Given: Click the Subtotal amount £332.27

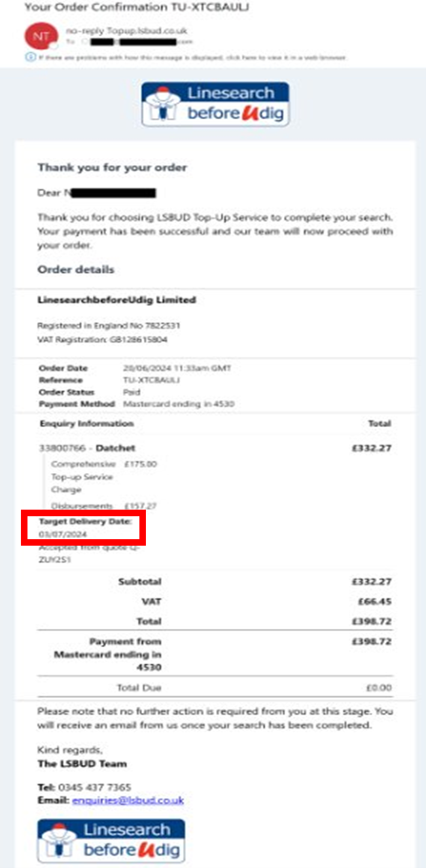Looking at the screenshot, I should tap(371, 582).
